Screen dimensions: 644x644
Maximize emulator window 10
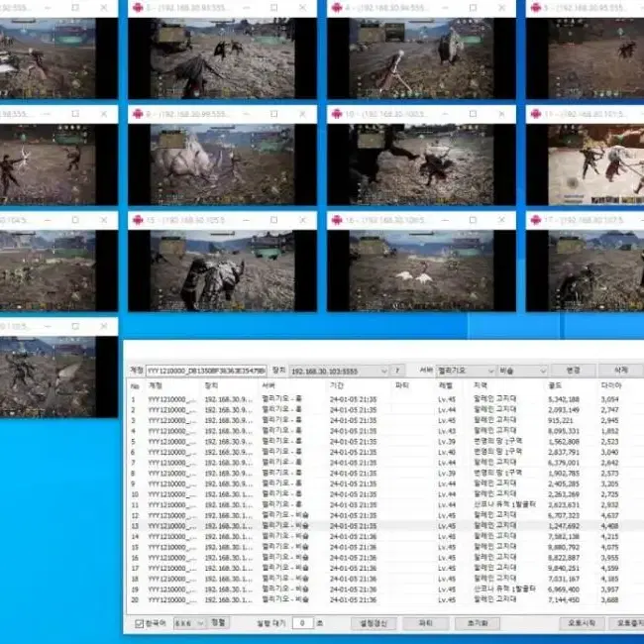[x=473, y=114]
